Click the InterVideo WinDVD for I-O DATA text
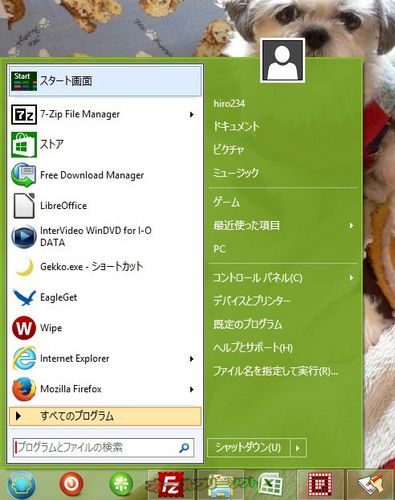The width and height of the screenshot is (395, 500). (x=96, y=237)
